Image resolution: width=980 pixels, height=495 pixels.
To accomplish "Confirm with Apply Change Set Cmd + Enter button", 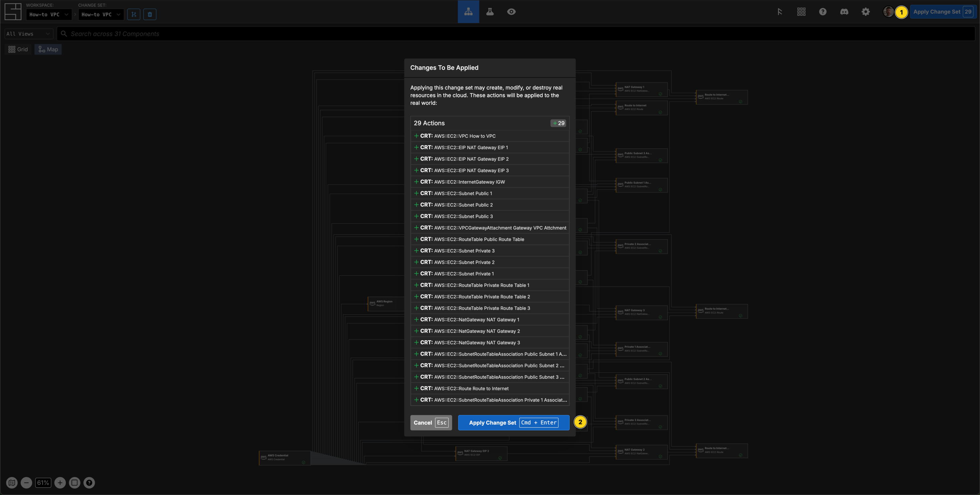I will [514, 423].
